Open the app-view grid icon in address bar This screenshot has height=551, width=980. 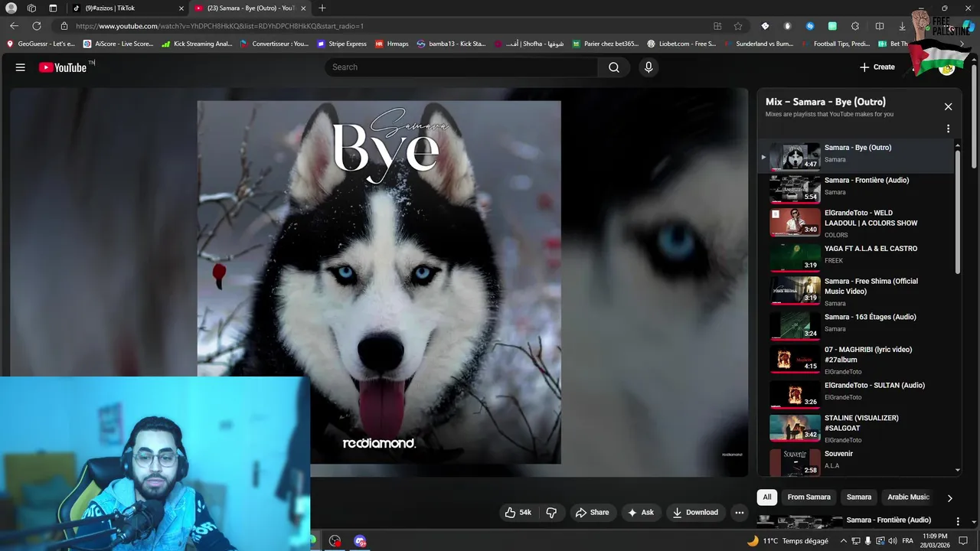point(717,26)
